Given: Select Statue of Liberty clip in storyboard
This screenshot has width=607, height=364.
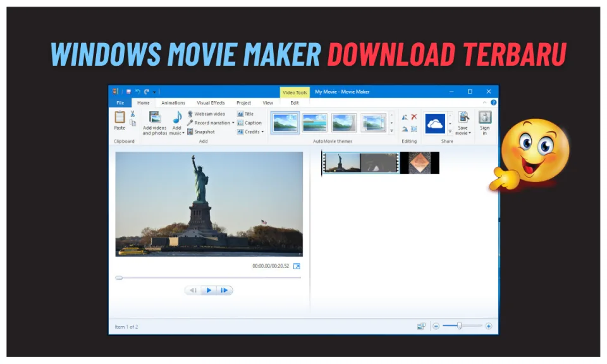Looking at the screenshot, I should pyautogui.click(x=361, y=162).
